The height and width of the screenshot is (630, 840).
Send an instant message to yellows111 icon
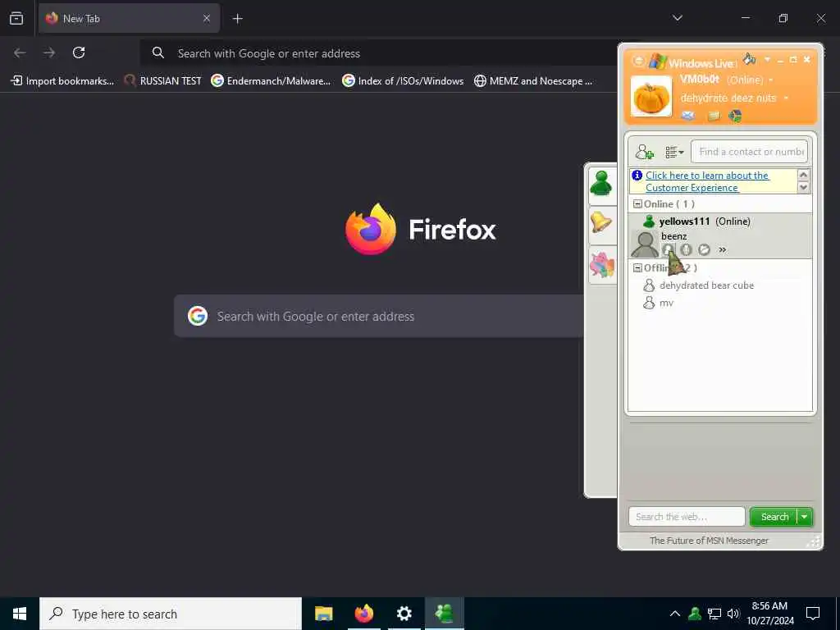click(x=668, y=249)
